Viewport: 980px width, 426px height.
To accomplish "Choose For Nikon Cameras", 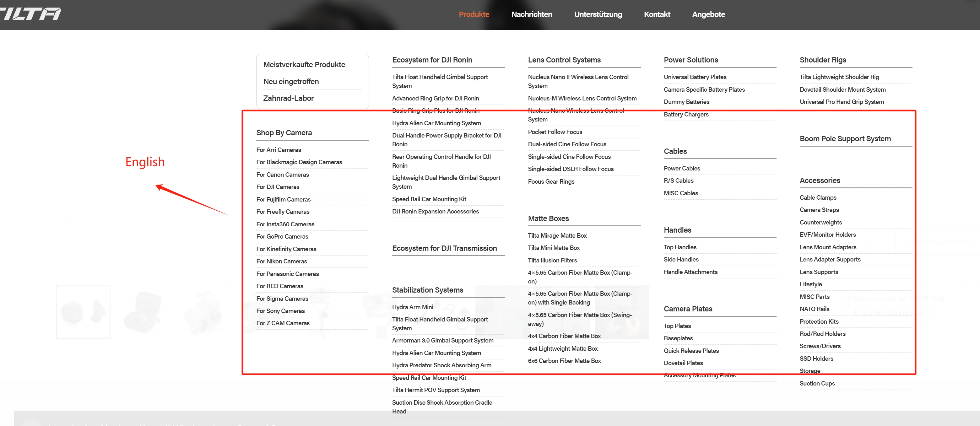I will point(282,261).
